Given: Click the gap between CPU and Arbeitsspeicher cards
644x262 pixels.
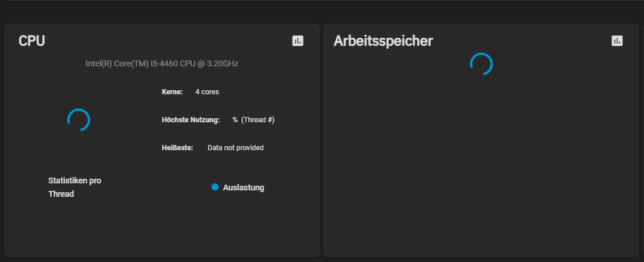Looking at the screenshot, I should click(322, 140).
